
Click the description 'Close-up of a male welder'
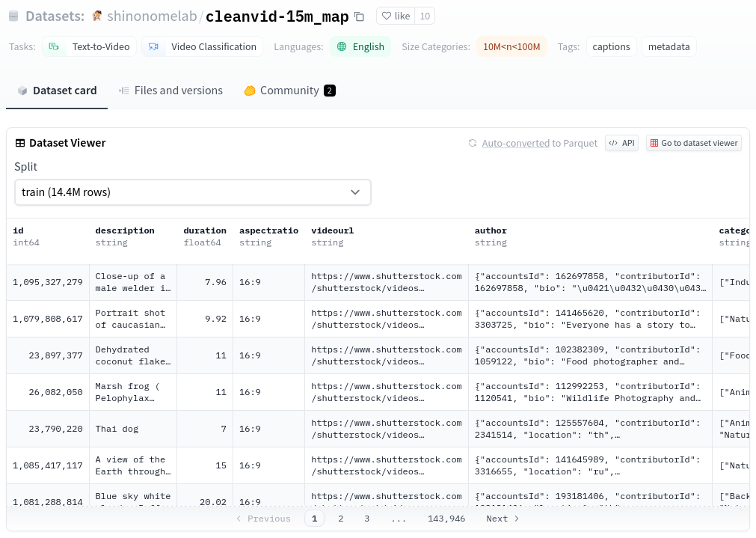tap(133, 282)
